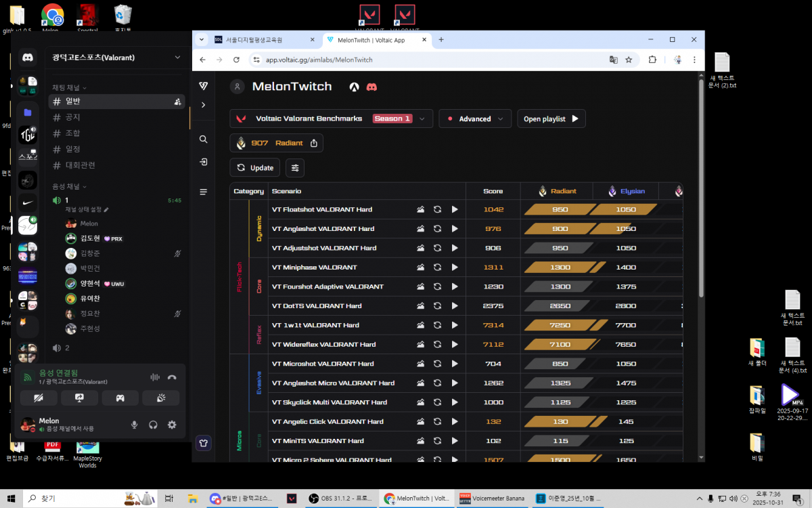Screen dimensions: 812x508
Task: Click the filter settings icon beside Update
Action: 295,167
